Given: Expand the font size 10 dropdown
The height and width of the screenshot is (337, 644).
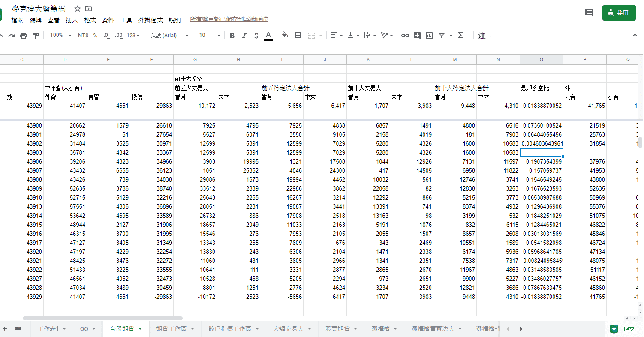Looking at the screenshot, I should coord(210,36).
